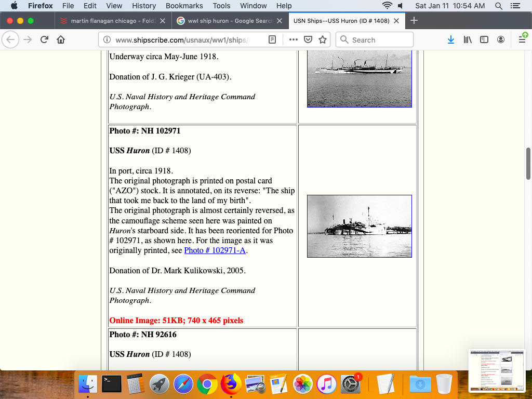Toggle Reader View for this page

pos(272,40)
